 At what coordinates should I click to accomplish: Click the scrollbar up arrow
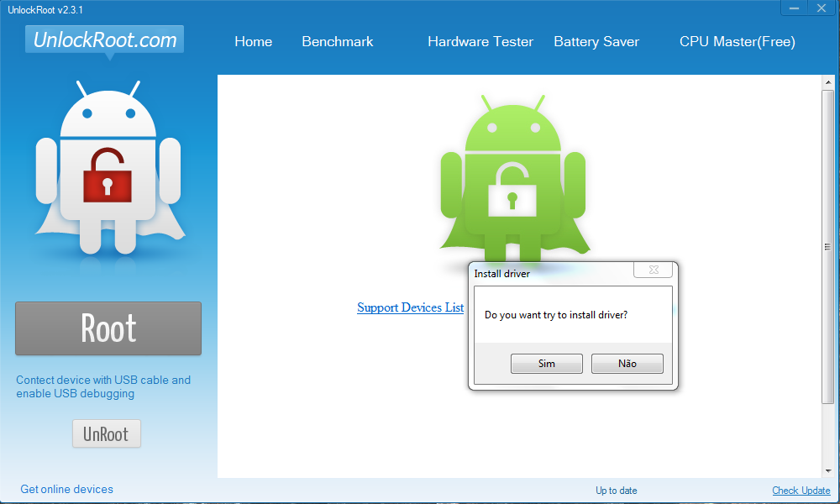(828, 82)
